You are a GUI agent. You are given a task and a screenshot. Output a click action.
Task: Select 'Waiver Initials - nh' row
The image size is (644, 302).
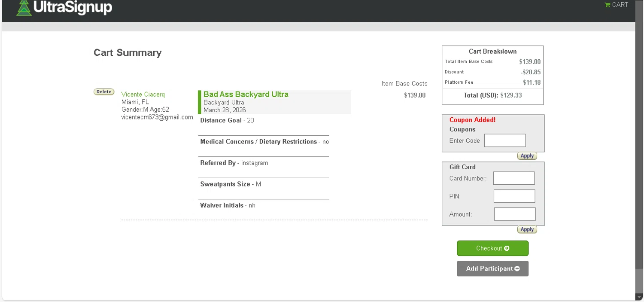point(228,205)
